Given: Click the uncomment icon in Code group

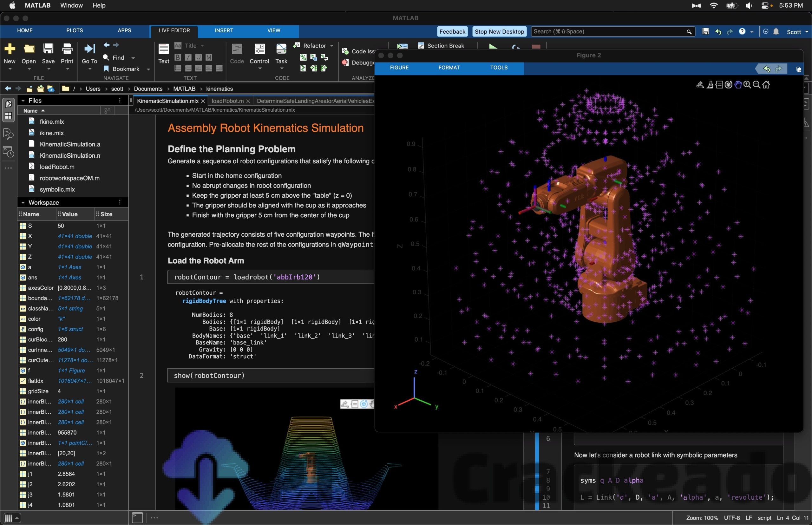Looking at the screenshot, I should click(313, 57).
